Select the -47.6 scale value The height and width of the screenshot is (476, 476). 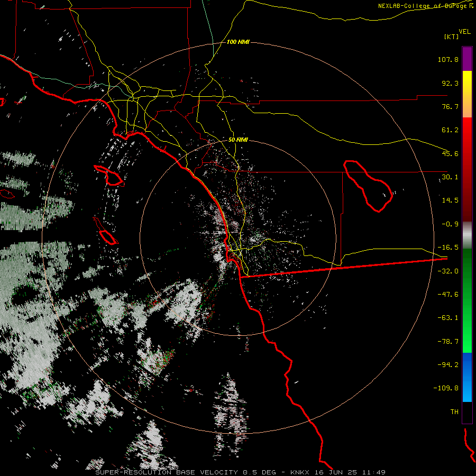(448, 295)
